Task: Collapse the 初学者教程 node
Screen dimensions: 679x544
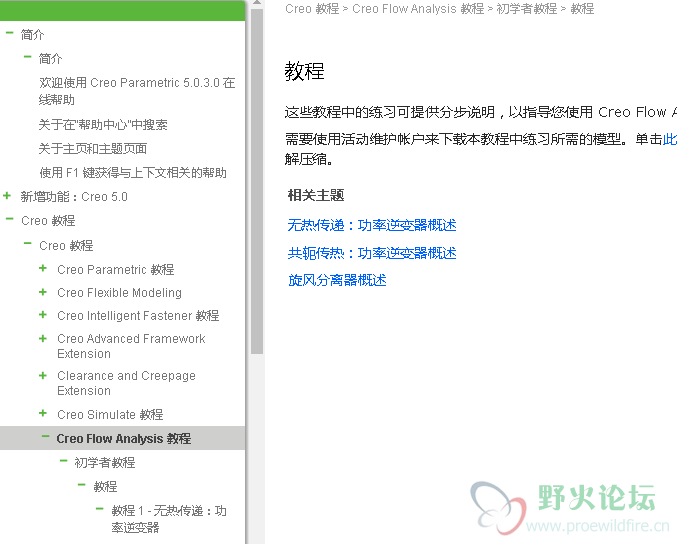Action: 63,461
